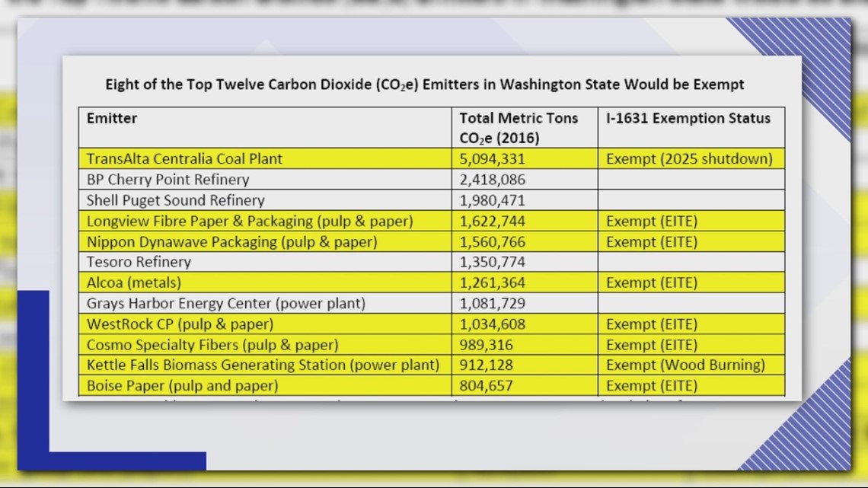Click the Exempt (Wood Burning) status cell
This screenshot has width=868, height=488.
(685, 365)
